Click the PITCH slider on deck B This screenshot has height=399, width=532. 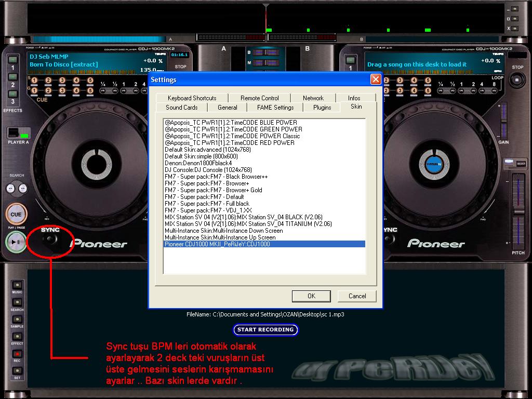[518, 211]
